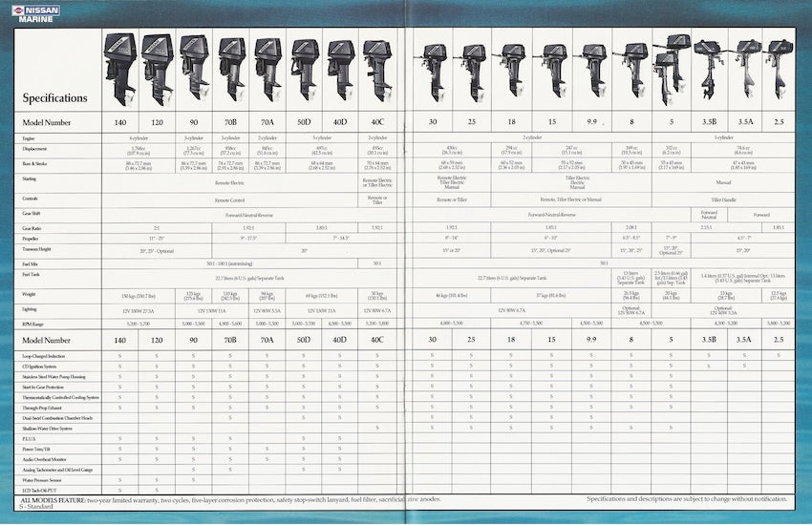Click the 'Weight' row label
The width and height of the screenshot is (812, 525).
pos(29,294)
